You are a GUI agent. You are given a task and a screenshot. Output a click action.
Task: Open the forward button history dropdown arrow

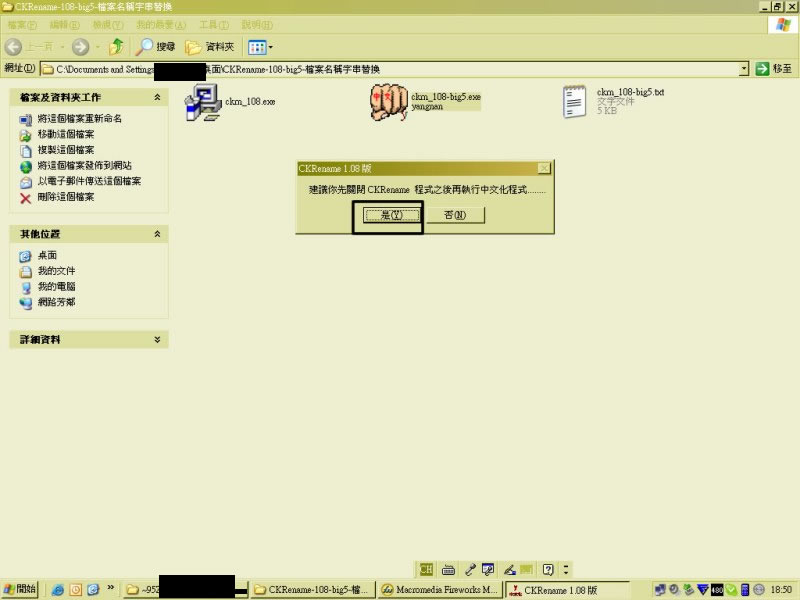(x=97, y=47)
